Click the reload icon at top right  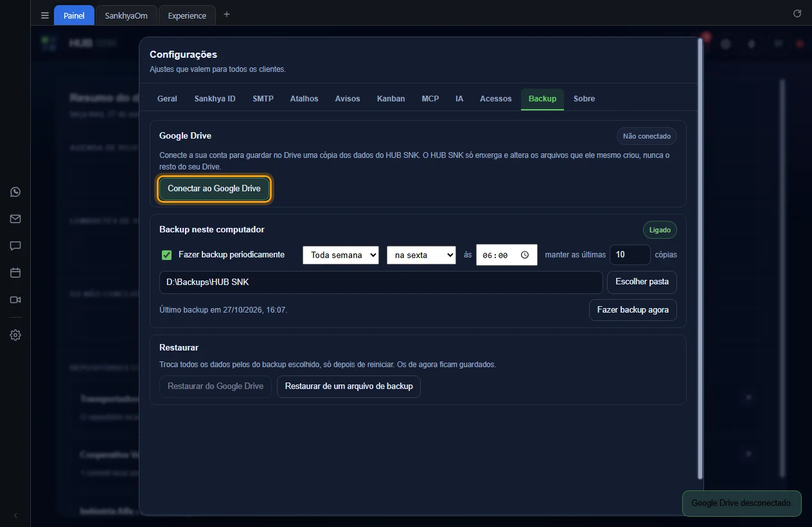tap(797, 13)
